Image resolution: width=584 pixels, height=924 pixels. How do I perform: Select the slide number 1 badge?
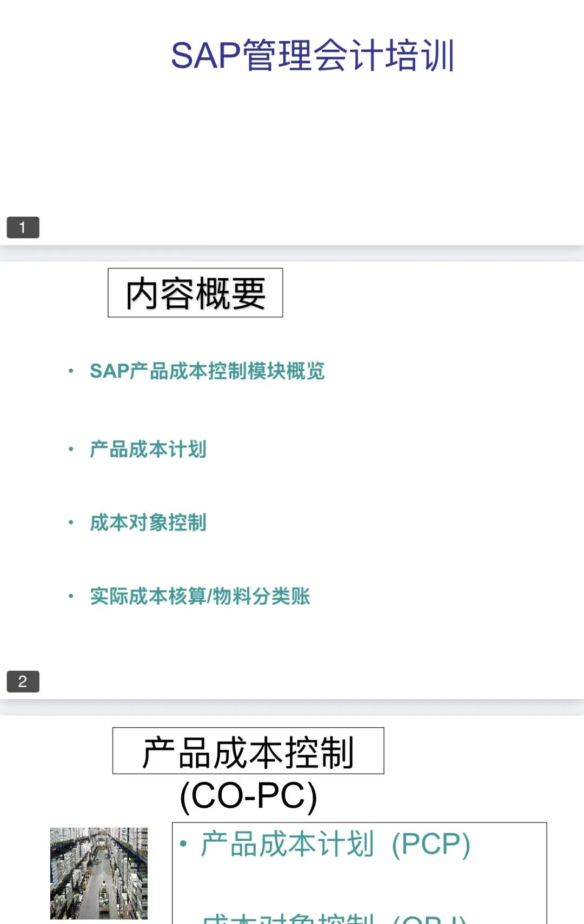[23, 227]
